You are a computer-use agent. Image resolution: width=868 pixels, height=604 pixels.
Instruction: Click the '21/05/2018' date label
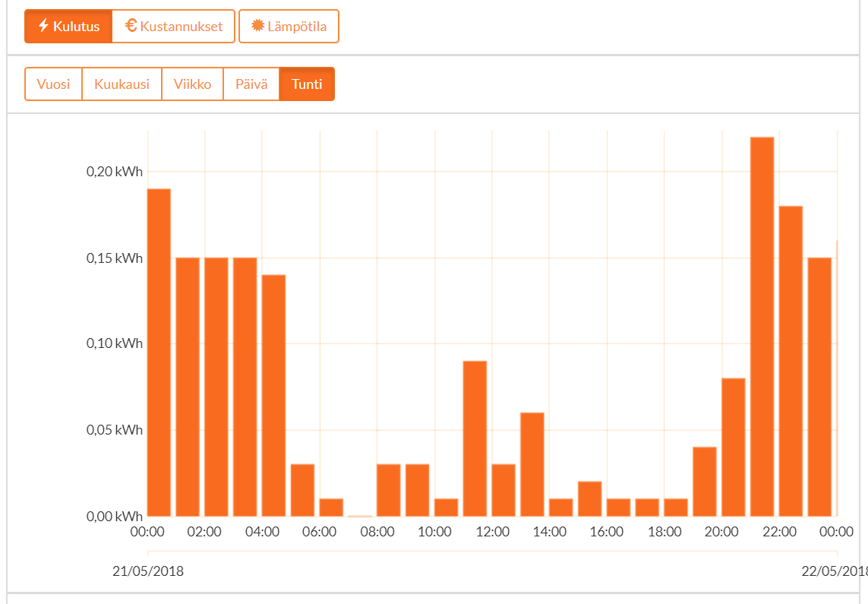[148, 571]
